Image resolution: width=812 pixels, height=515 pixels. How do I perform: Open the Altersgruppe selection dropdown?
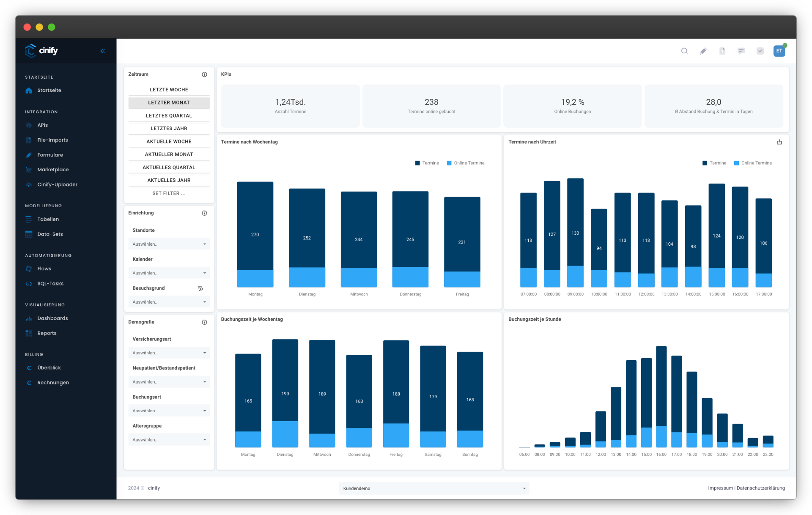pyautogui.click(x=169, y=439)
